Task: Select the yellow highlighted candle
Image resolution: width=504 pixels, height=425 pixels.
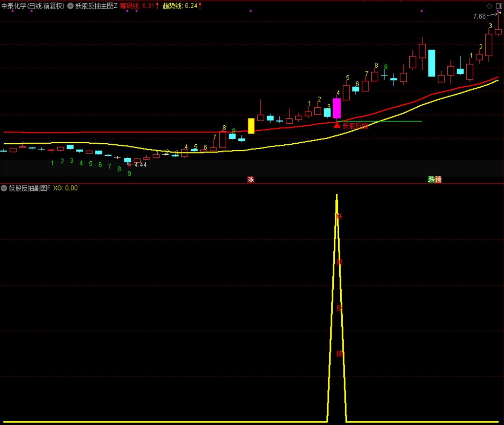Action: pyautogui.click(x=251, y=126)
